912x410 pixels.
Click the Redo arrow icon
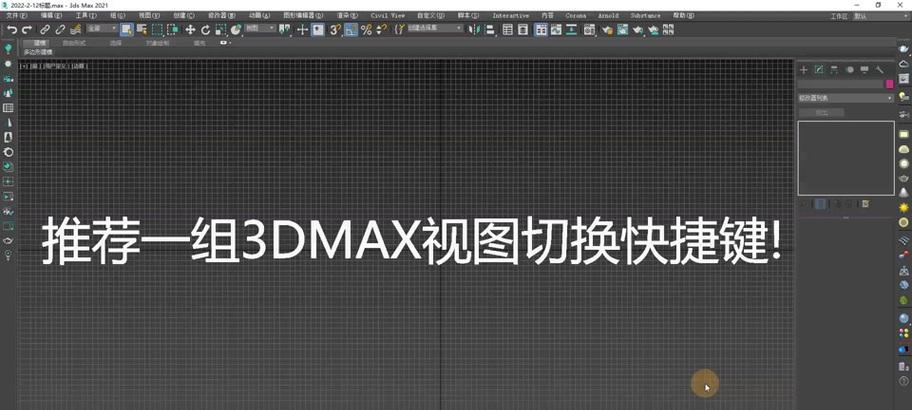coord(26,29)
